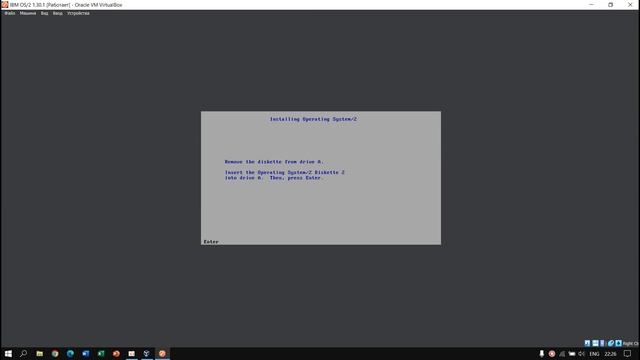The height and width of the screenshot is (360, 640).
Task: Click 'Insert the Operating System/2 Diskette 2' line
Action: [x=284, y=172]
